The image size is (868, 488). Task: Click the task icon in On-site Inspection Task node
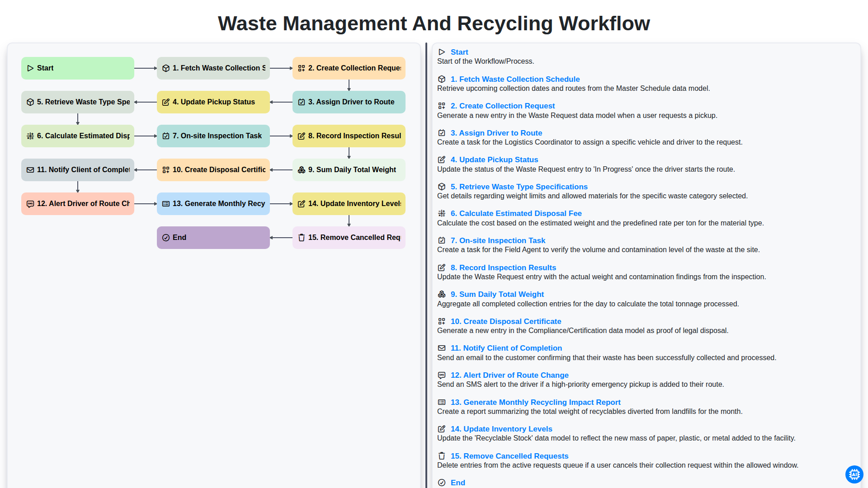point(166,136)
